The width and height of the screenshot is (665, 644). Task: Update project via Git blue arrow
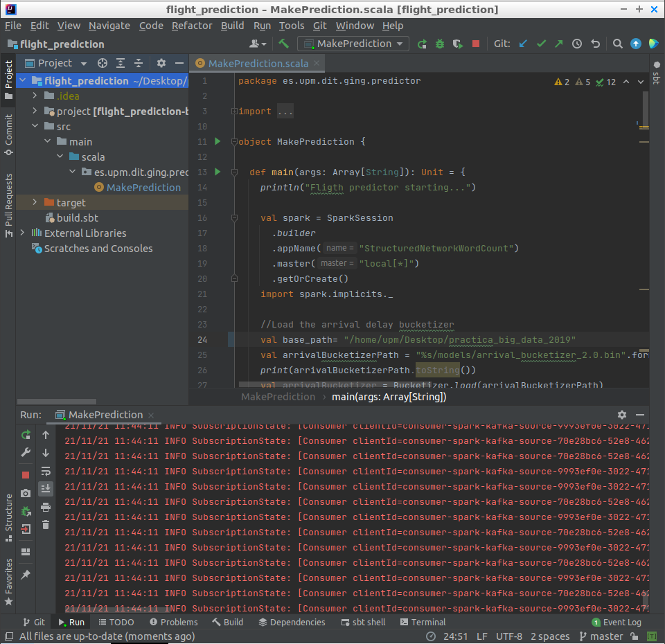click(523, 44)
